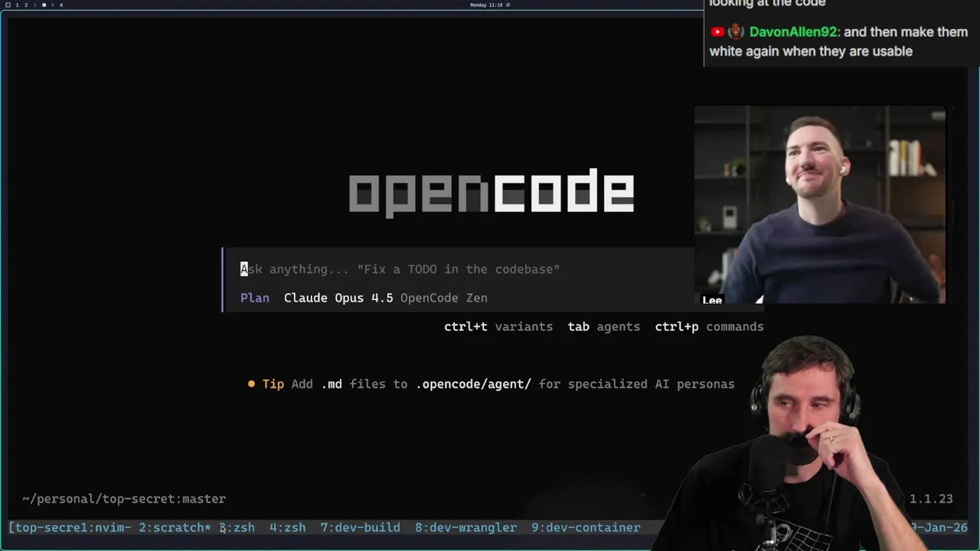Viewport: 980px width, 551px height.
Task: Switch to tmux window 2:scratch
Action: point(175,528)
